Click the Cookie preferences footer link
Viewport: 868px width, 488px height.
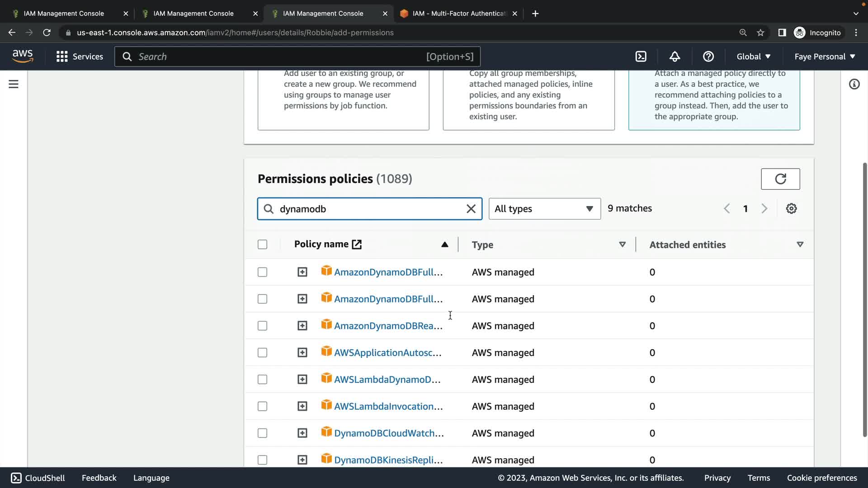click(821, 478)
